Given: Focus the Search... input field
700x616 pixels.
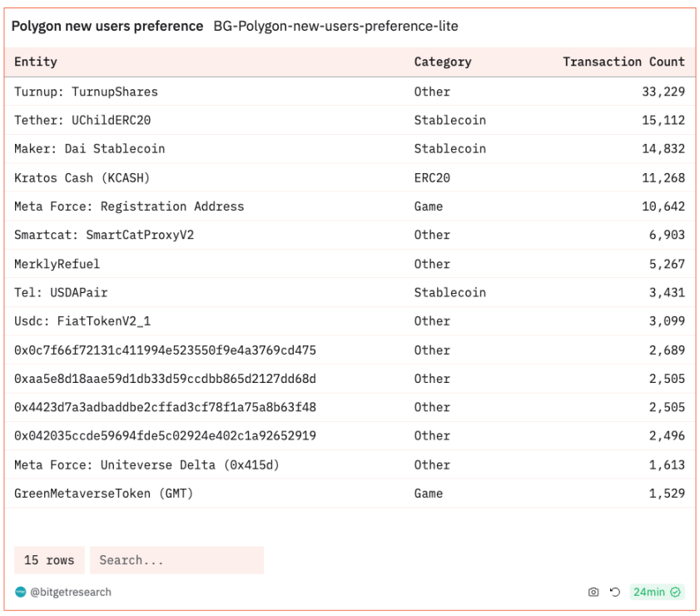Looking at the screenshot, I should pos(176,560).
